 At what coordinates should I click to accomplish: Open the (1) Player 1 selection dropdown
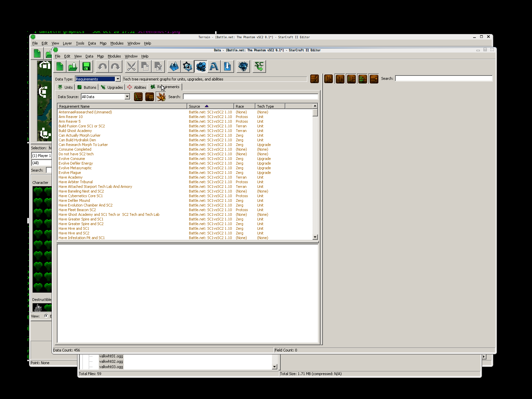point(41,156)
